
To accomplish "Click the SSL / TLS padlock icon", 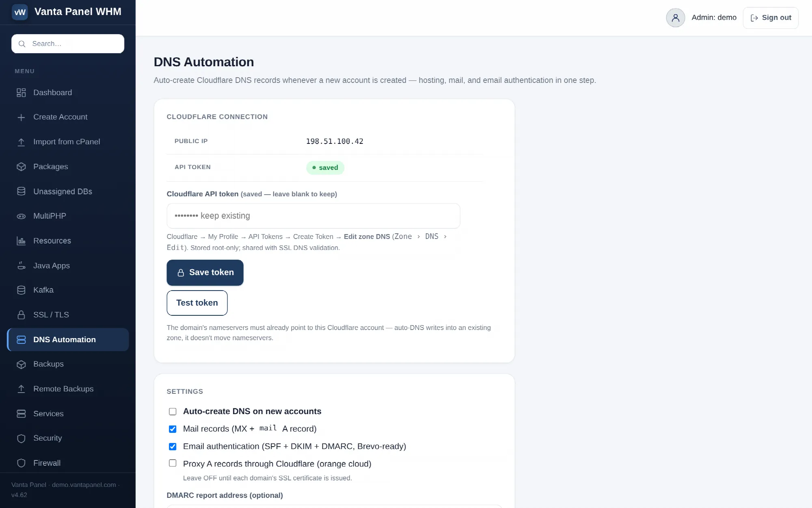I will (21, 315).
